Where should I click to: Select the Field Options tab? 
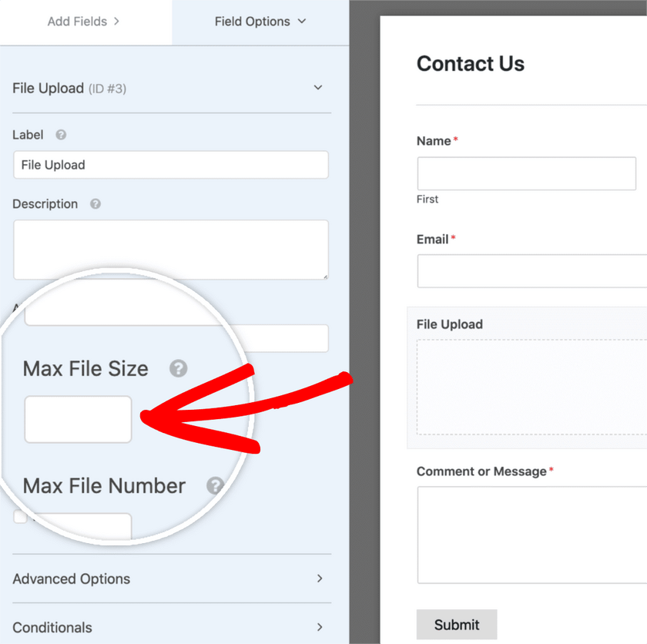(260, 22)
